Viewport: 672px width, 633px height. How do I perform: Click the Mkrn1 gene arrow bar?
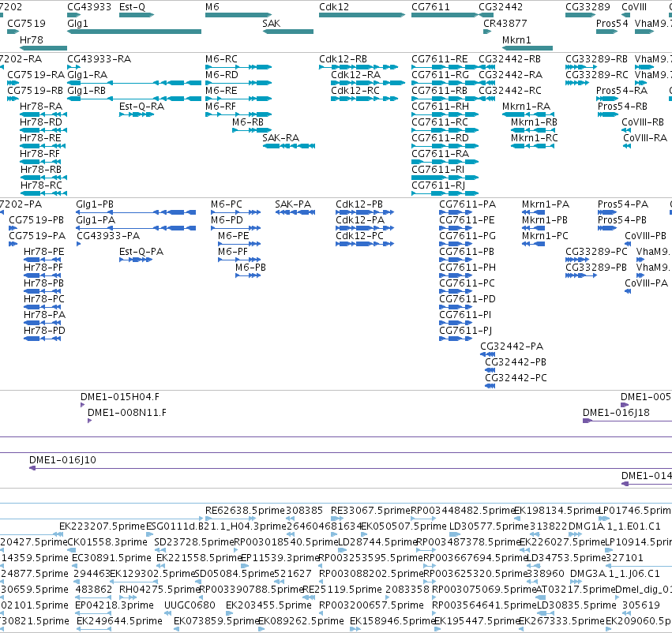[527, 48]
